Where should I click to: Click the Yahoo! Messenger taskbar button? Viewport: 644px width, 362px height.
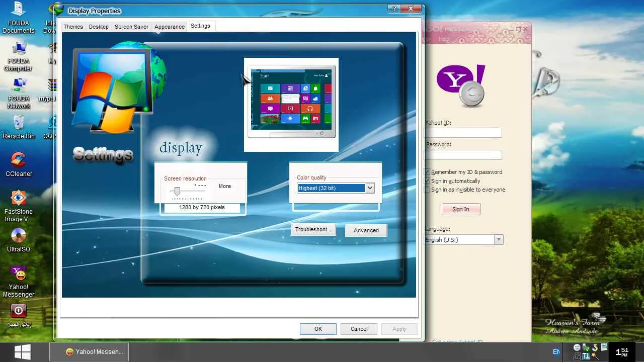tap(90, 352)
